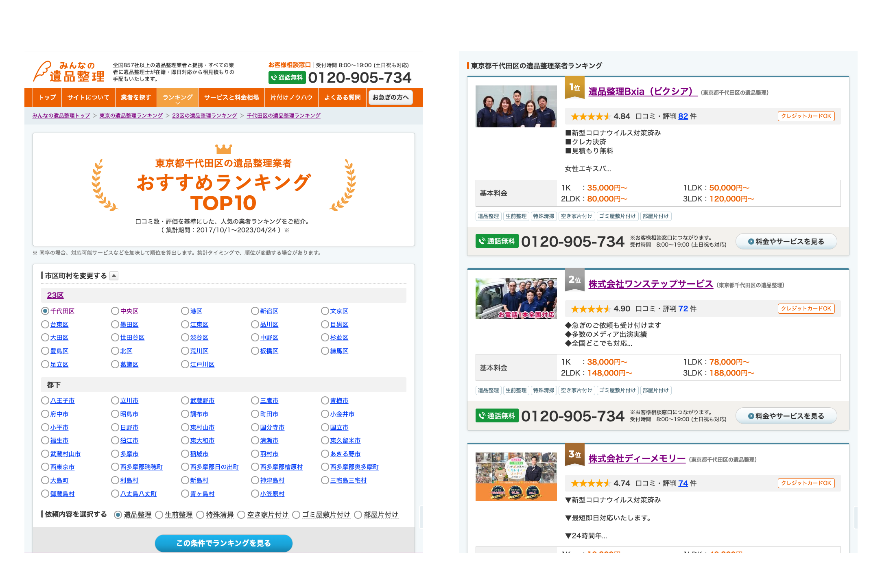This screenshot has width=882, height=588.
Task: Click the green 通話無料 phone badge in header
Action: coord(287,77)
